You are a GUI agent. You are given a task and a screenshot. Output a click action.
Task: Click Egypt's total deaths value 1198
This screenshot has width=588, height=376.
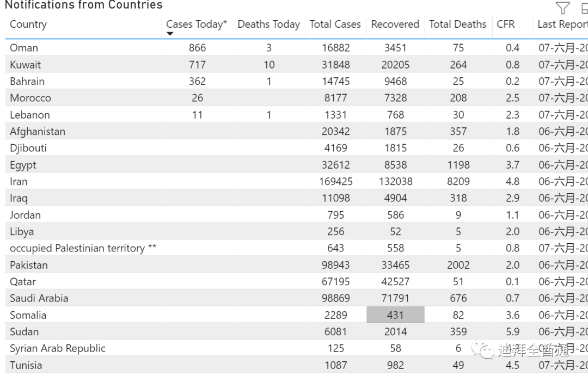[x=458, y=165]
